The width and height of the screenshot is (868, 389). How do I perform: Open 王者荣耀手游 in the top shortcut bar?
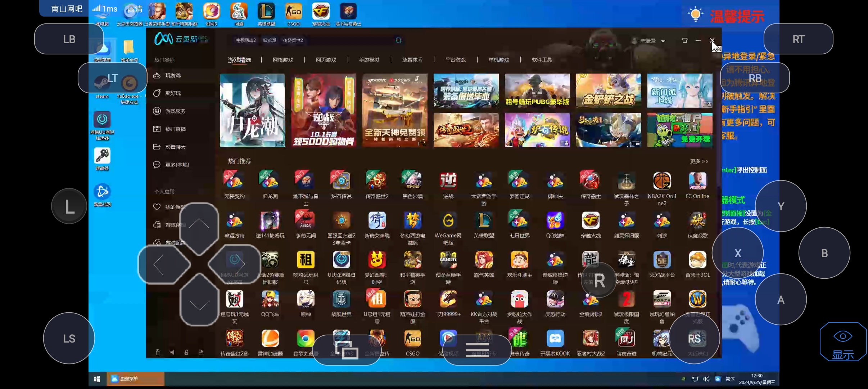tap(157, 14)
